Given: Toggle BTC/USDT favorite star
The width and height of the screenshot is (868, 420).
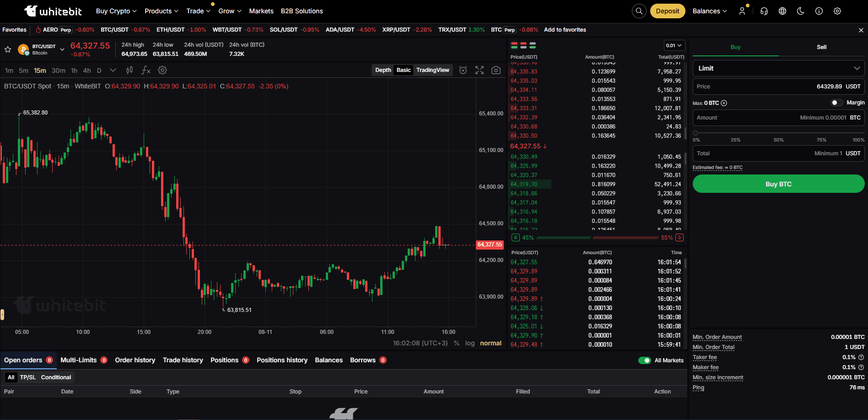Looking at the screenshot, I should [8, 49].
